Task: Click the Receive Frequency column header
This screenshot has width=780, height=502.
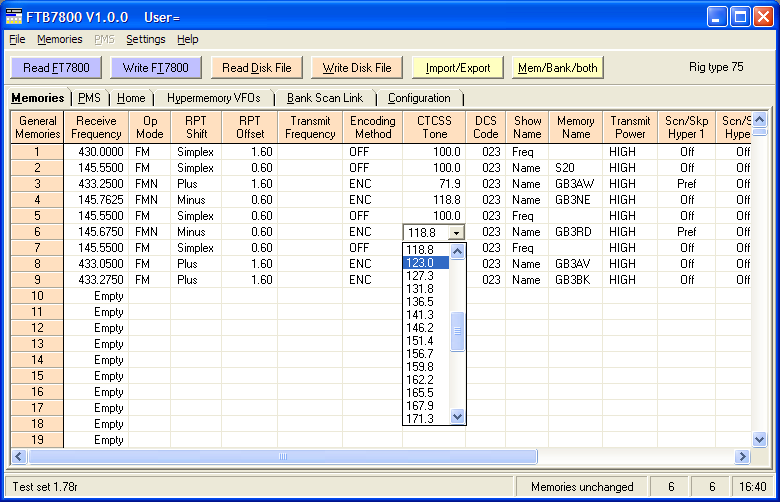Action: pyautogui.click(x=96, y=127)
